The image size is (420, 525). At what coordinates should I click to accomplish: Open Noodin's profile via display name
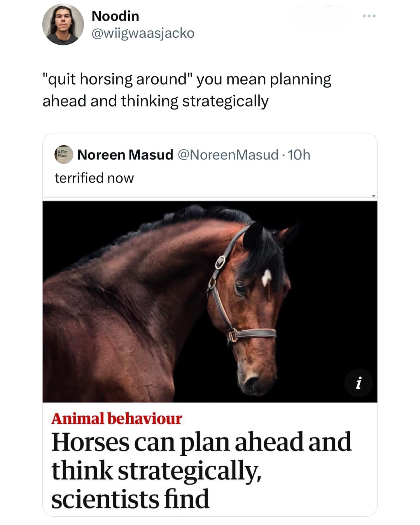tap(115, 16)
